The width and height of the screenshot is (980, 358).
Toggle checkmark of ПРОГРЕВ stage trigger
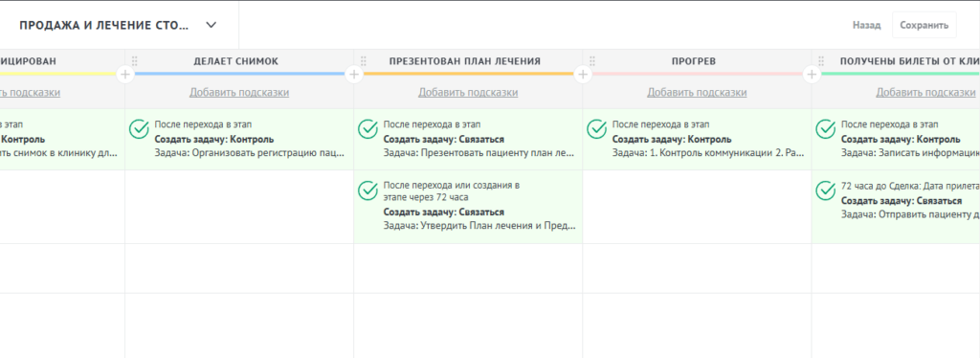coord(596,128)
